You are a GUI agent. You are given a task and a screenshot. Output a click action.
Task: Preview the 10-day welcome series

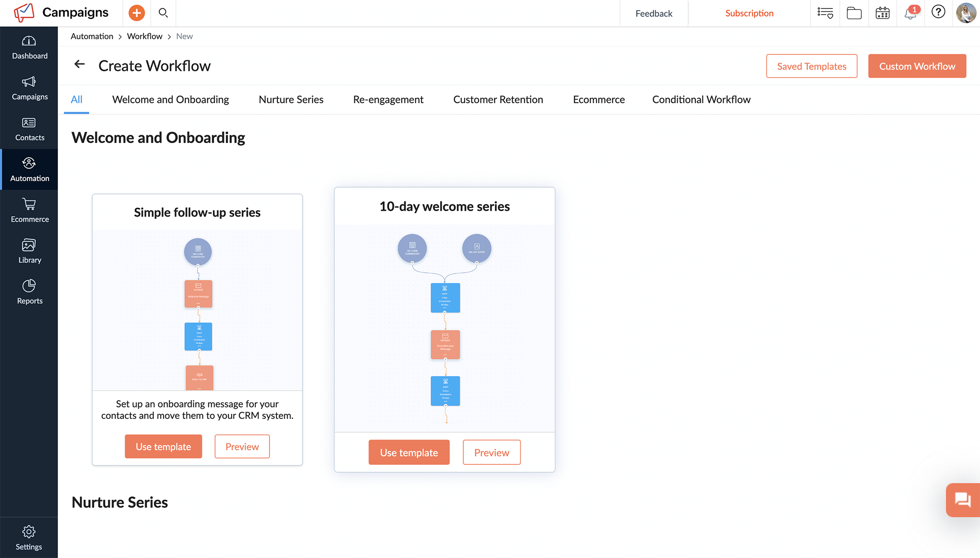[x=491, y=453]
